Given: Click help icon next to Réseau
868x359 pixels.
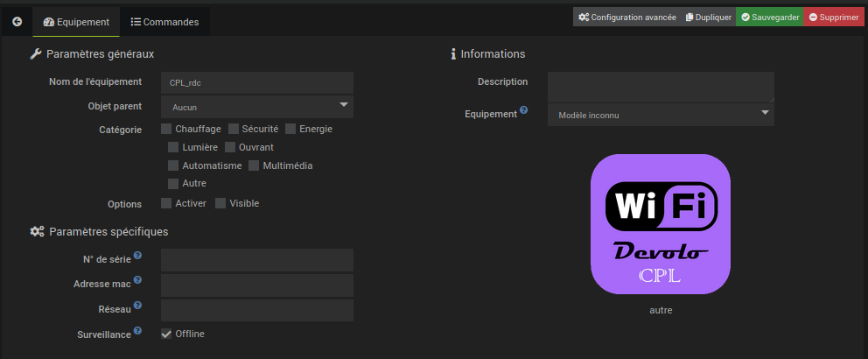Looking at the screenshot, I should [x=138, y=306].
